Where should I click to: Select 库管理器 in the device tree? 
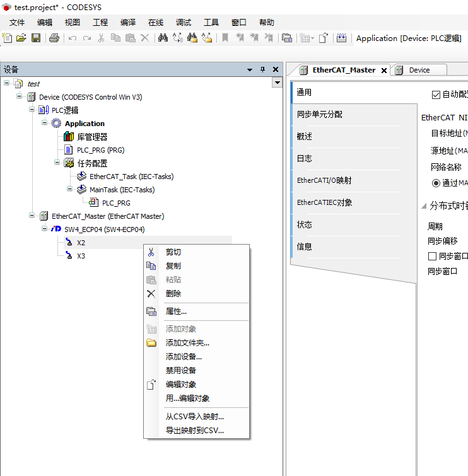[x=92, y=137]
